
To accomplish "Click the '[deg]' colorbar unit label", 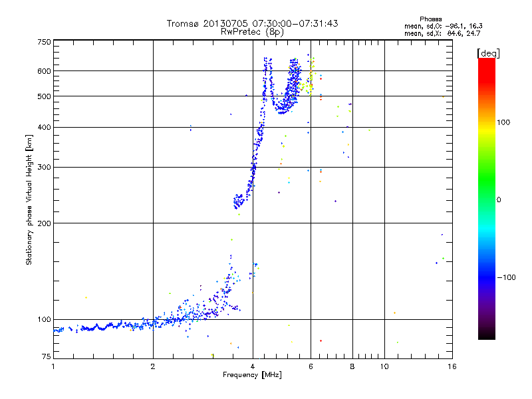I will pyautogui.click(x=488, y=54).
